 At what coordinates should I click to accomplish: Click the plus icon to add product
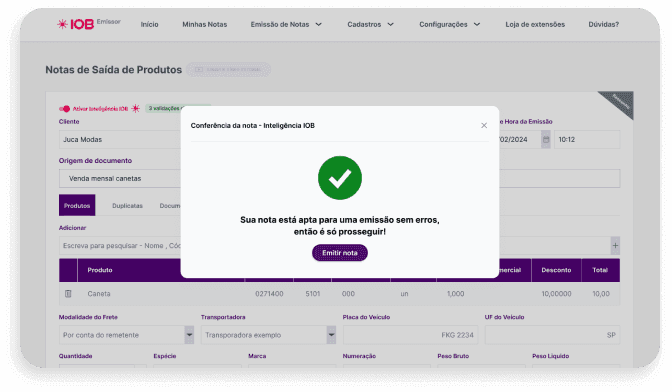click(x=615, y=245)
